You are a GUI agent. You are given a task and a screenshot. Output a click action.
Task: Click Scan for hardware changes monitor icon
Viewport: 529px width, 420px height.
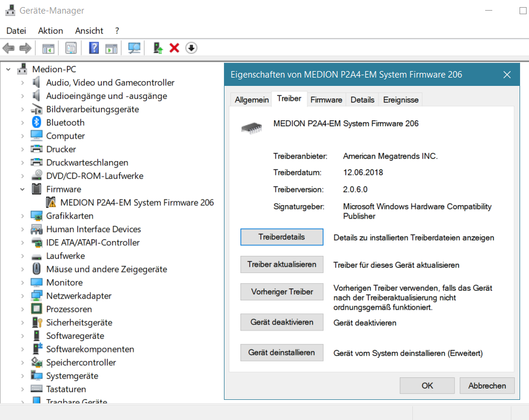pyautogui.click(x=134, y=48)
